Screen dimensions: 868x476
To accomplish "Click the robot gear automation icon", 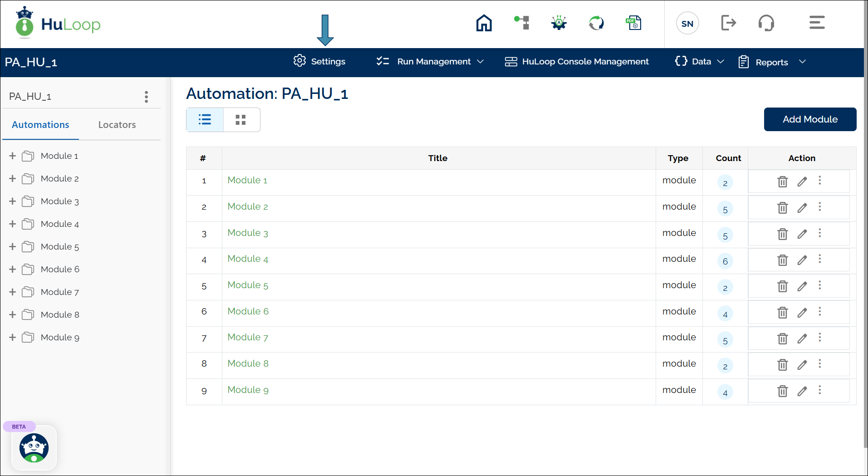I will pos(559,23).
